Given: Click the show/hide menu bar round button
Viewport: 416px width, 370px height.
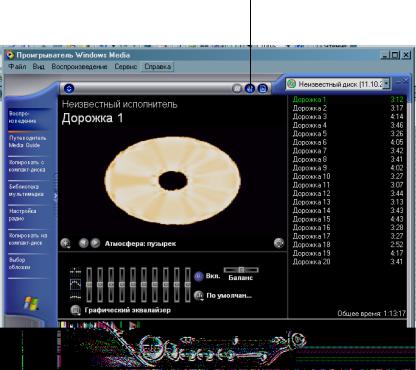Looking at the screenshot, I should pos(69,89).
